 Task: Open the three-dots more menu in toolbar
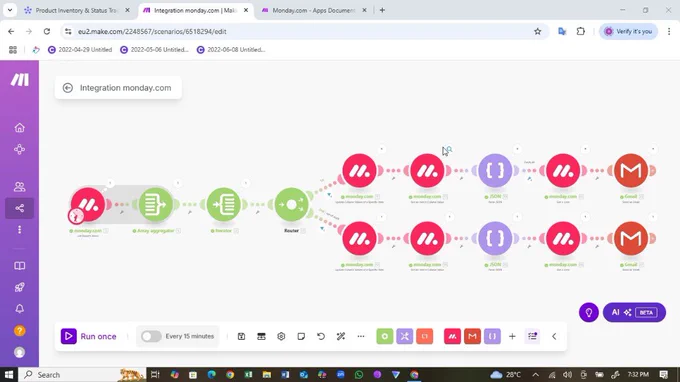[361, 336]
